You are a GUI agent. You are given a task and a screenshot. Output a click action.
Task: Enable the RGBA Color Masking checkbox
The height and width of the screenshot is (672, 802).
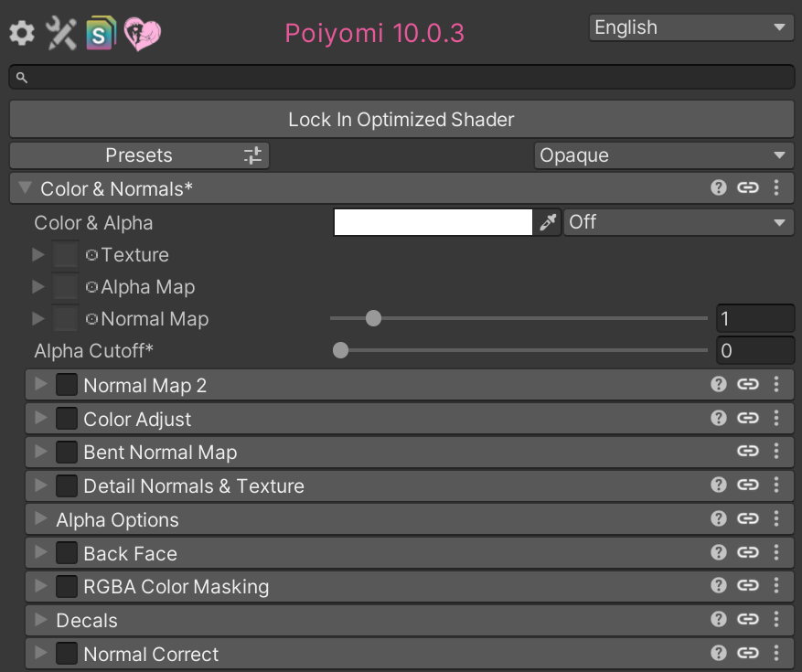[67, 586]
